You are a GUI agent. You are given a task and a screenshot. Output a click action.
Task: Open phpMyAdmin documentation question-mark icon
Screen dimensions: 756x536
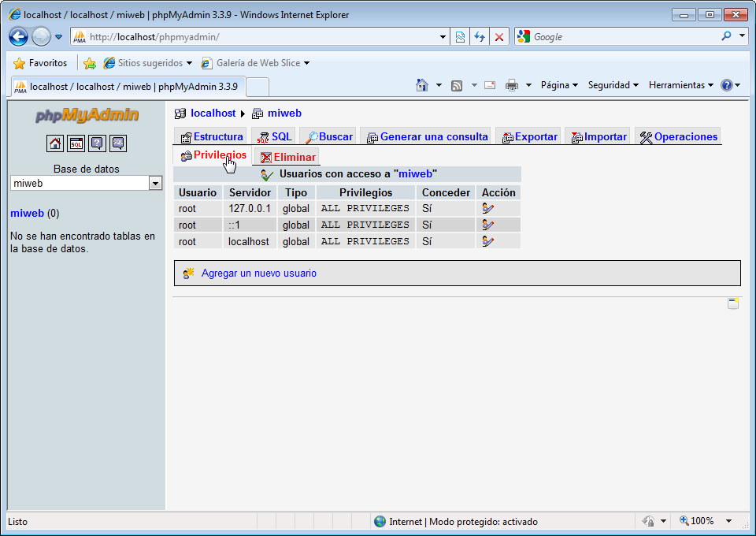(98, 143)
